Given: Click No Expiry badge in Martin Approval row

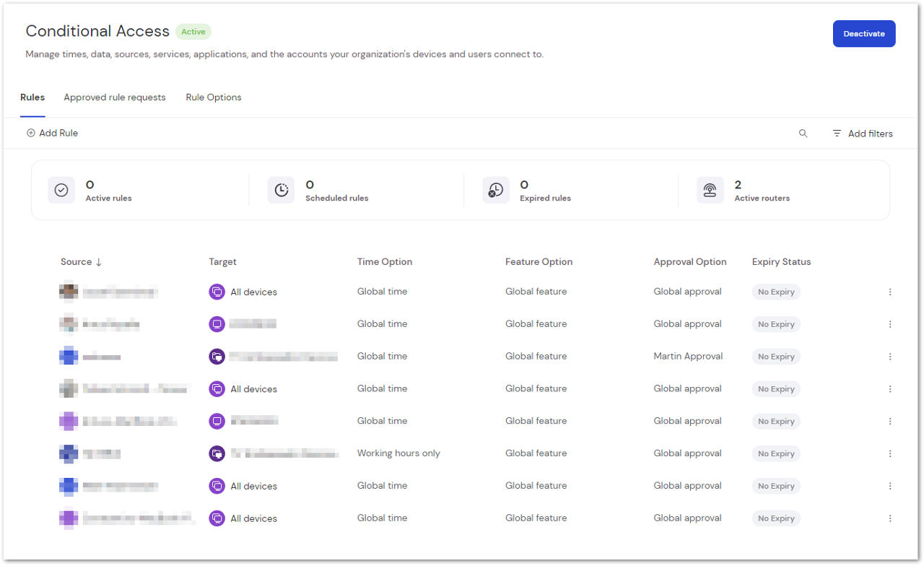Looking at the screenshot, I should tap(776, 357).
